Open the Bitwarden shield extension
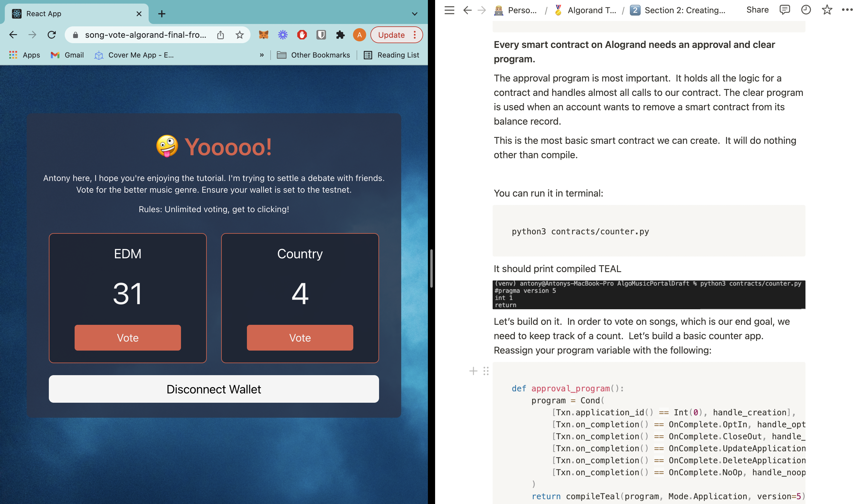The image size is (863, 504). pyautogui.click(x=321, y=35)
